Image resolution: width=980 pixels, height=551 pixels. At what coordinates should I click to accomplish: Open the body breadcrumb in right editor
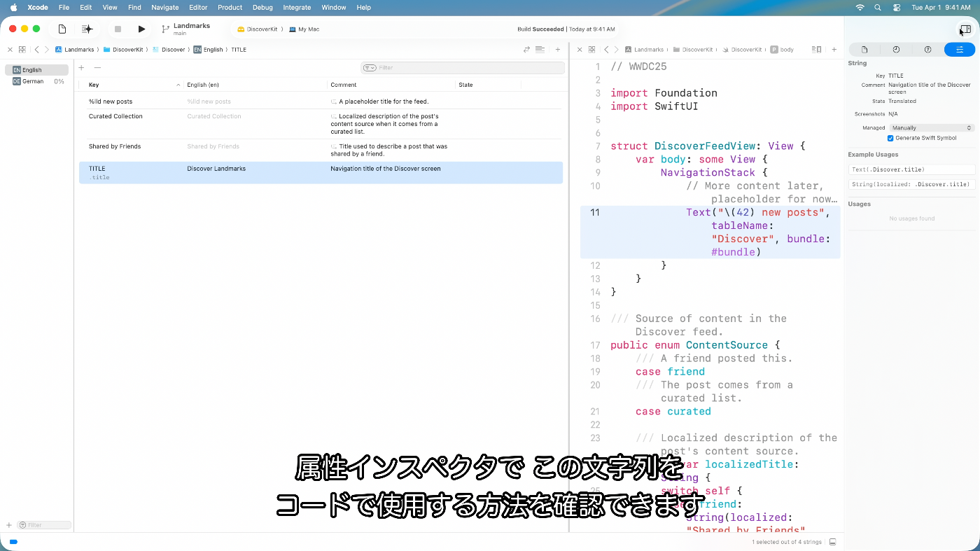point(783,50)
